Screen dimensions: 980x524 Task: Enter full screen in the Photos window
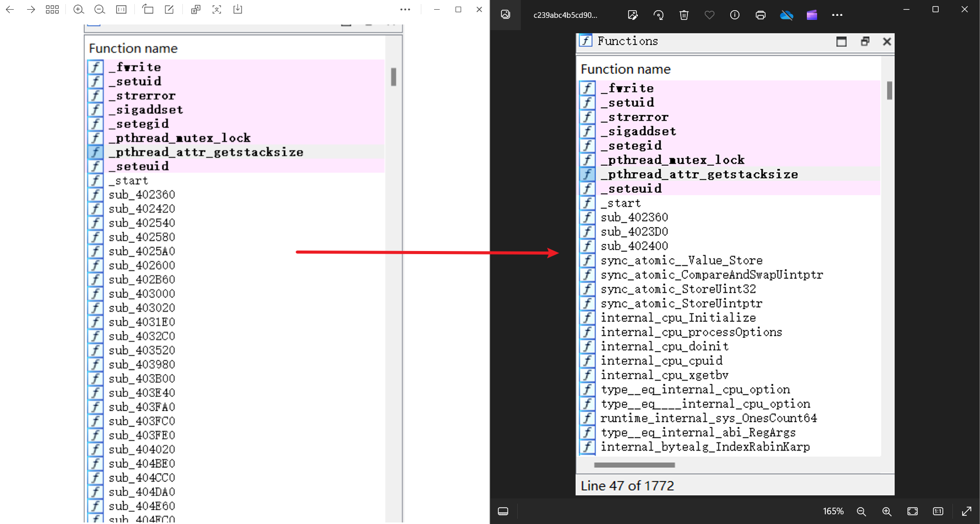tap(967, 511)
